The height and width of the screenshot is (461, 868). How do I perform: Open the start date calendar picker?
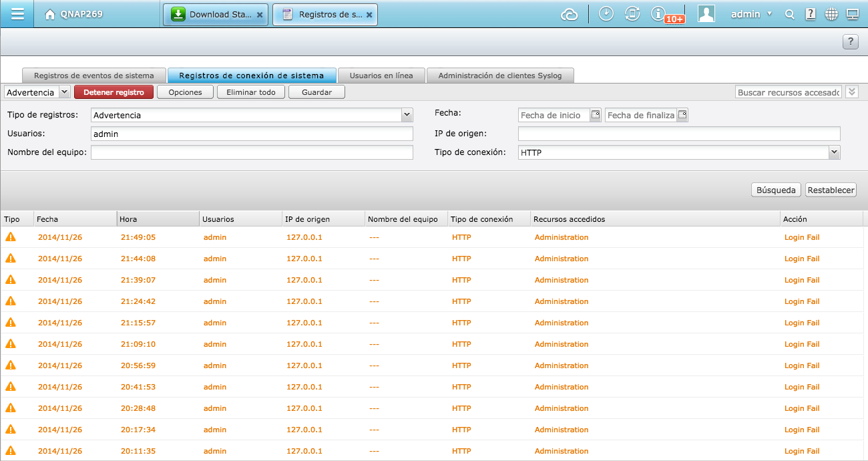tap(596, 115)
